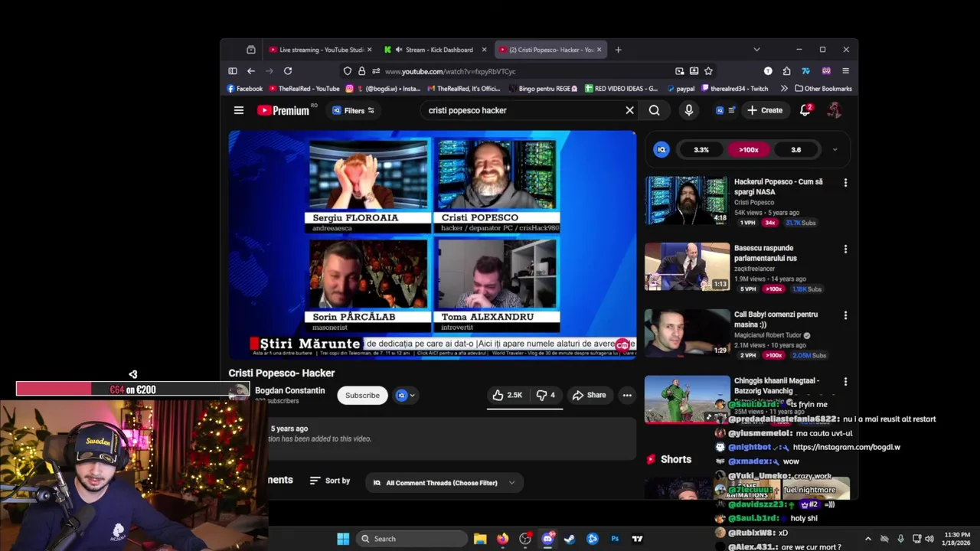Open Bogdan Constantin channel link

[x=289, y=390]
